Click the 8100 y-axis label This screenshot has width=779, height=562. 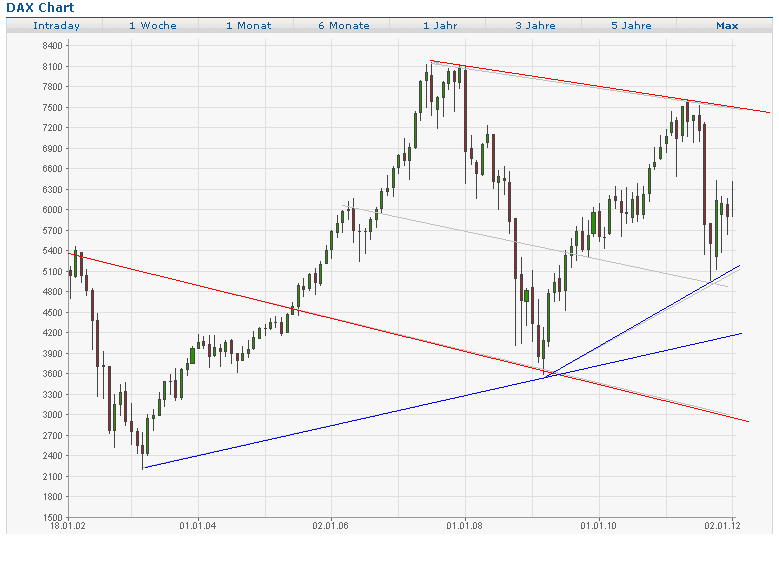53,67
